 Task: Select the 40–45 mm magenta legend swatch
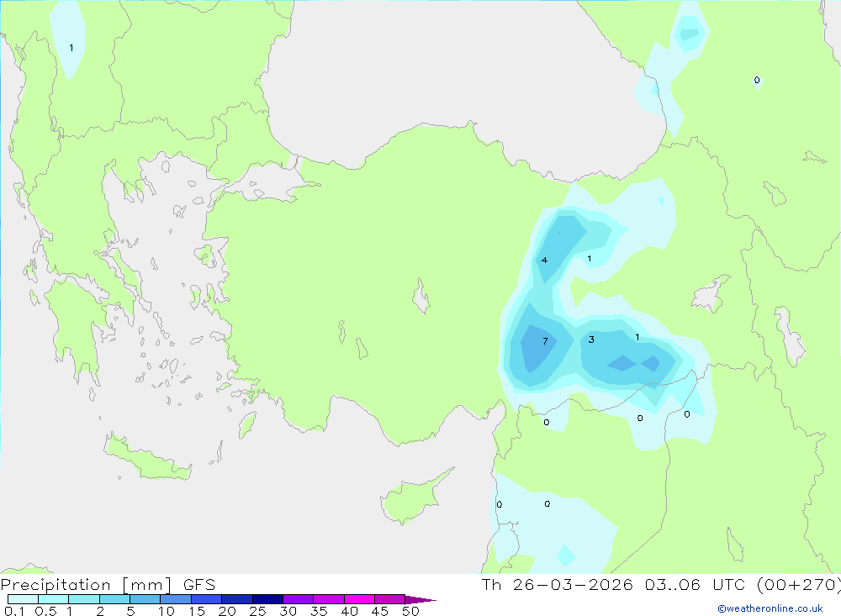click(359, 599)
